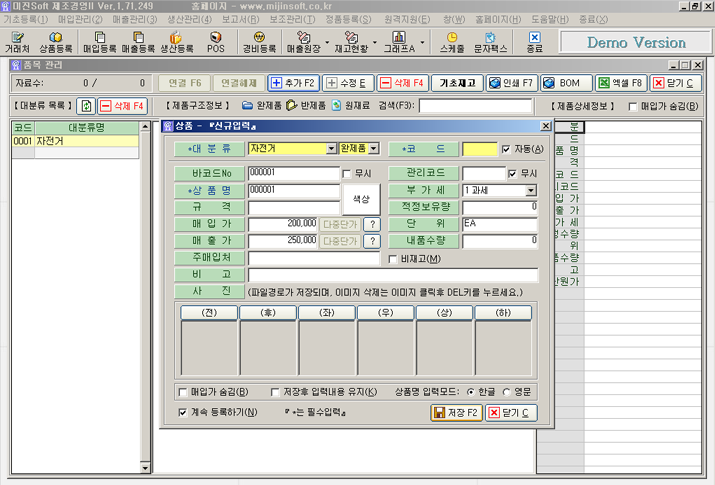
Task: Close dialog with 닫기 C button
Action: (511, 413)
